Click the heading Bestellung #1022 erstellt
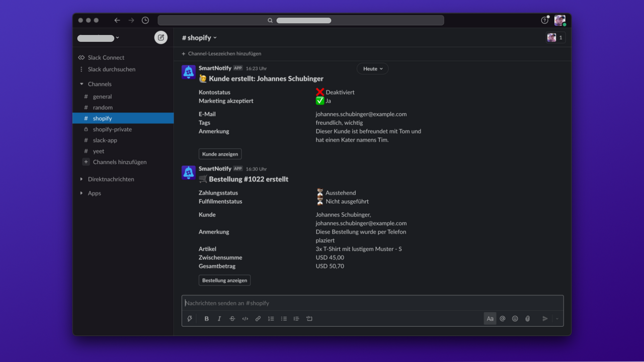 (249, 179)
